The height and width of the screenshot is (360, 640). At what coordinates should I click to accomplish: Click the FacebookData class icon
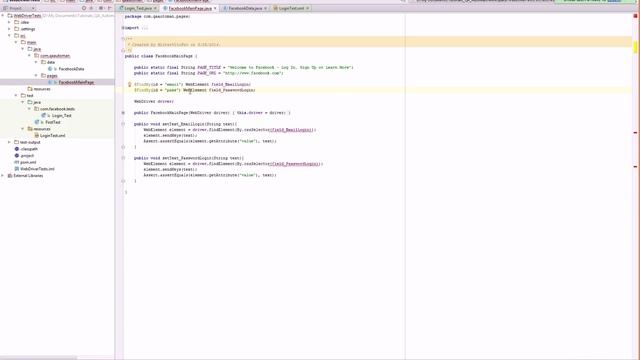coord(50,69)
